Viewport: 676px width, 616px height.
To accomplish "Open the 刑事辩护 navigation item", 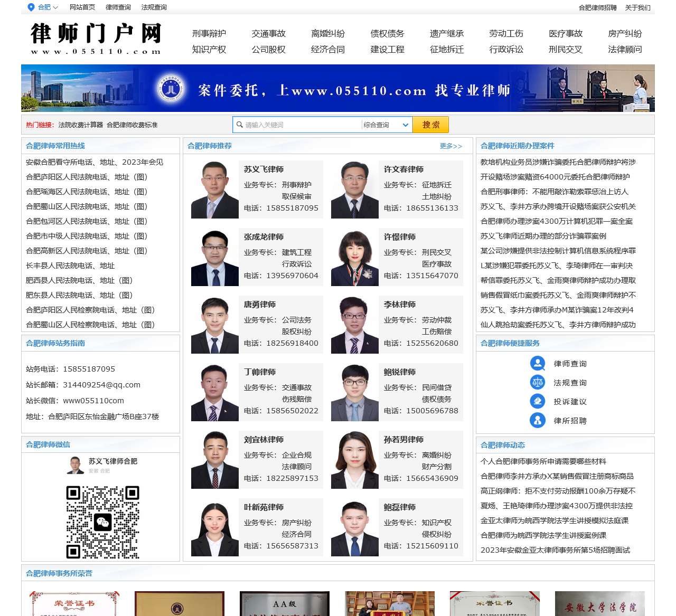I will click(x=209, y=33).
